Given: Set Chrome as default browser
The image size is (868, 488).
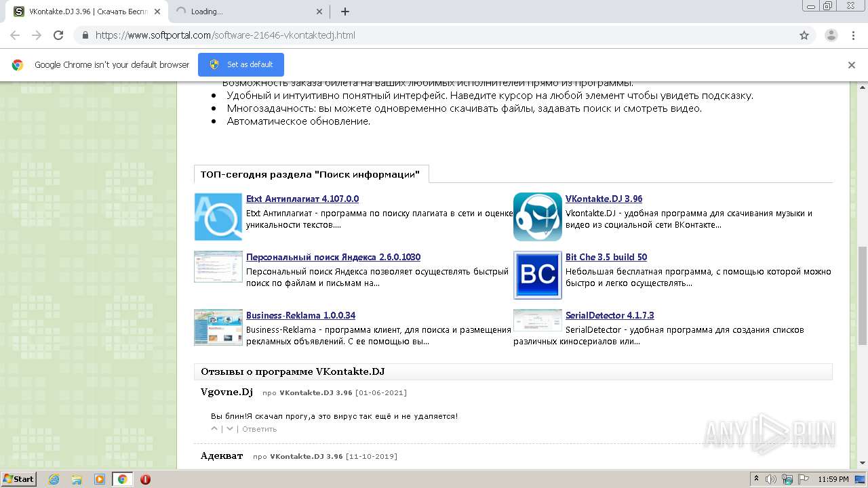Looking at the screenshot, I should coord(241,64).
